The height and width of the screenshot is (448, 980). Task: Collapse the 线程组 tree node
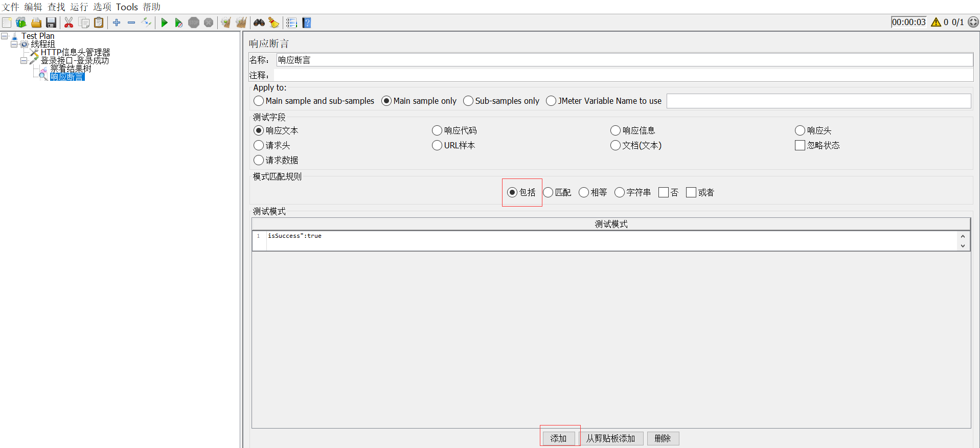point(14,44)
